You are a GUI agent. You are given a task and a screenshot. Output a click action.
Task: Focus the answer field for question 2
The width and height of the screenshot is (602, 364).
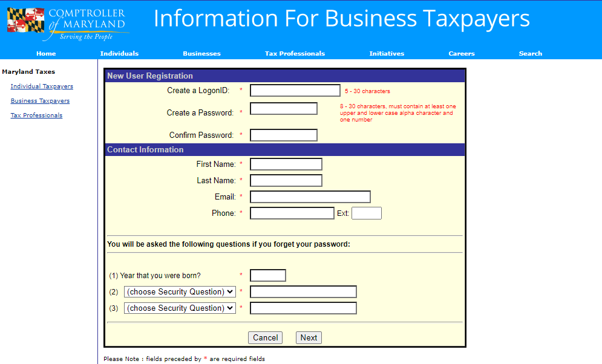[x=303, y=292]
